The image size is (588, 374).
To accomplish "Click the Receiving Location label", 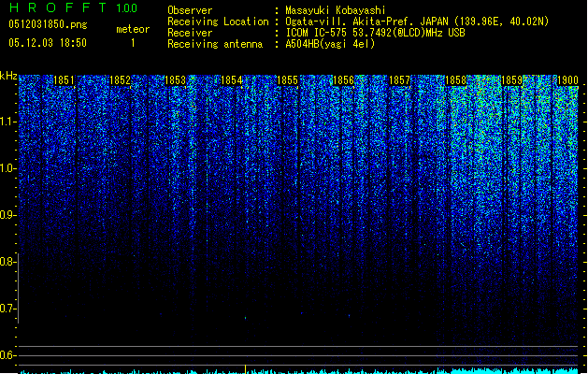I will 218,22.
